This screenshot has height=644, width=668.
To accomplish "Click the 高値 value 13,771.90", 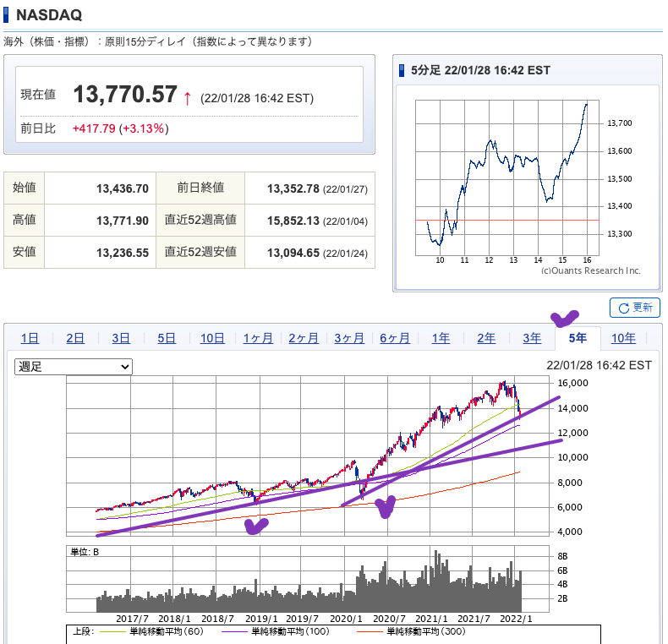I will [123, 221].
